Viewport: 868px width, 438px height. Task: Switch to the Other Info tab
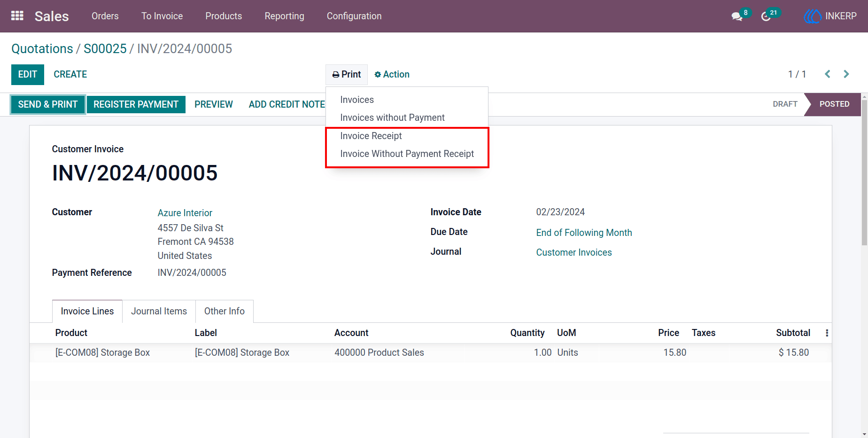[225, 311]
